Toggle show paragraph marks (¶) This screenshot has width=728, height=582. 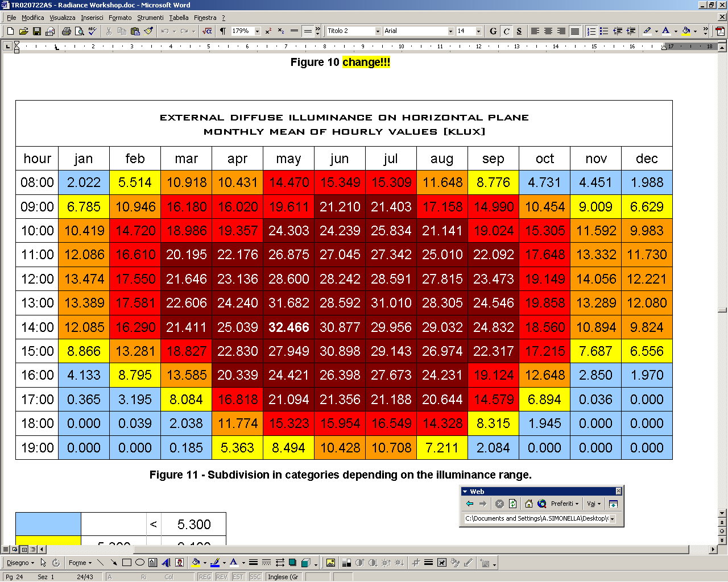point(223,31)
